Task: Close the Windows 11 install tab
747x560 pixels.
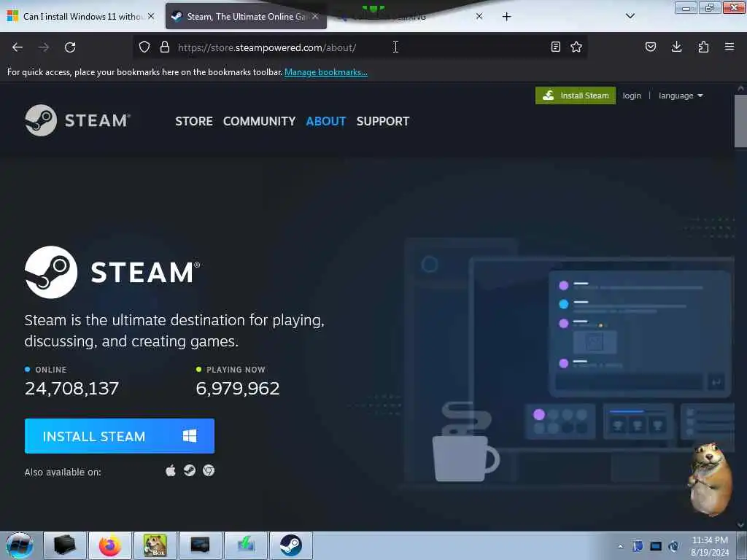Action: (151, 16)
